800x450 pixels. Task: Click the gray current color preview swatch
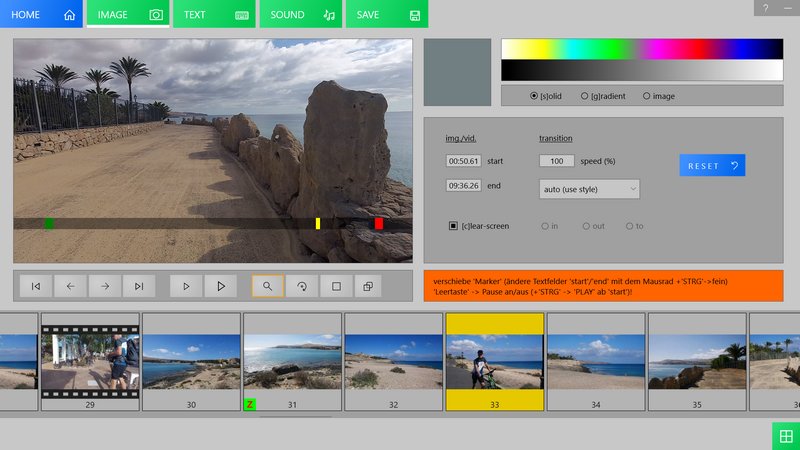(457, 72)
